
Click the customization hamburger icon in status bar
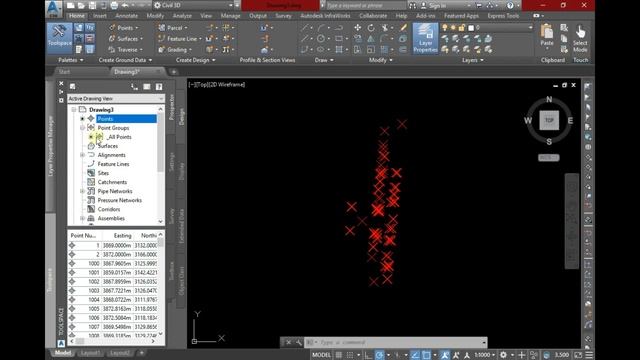click(589, 355)
